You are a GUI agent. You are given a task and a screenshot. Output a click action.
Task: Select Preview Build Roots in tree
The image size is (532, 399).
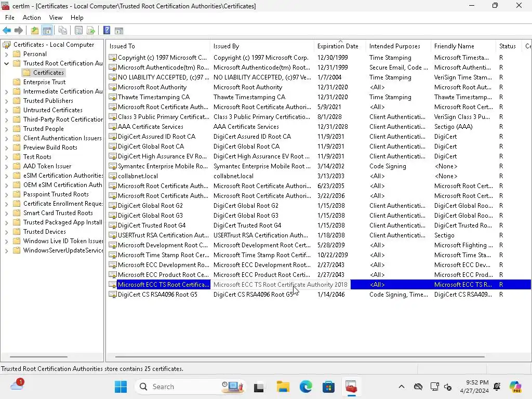pos(50,148)
